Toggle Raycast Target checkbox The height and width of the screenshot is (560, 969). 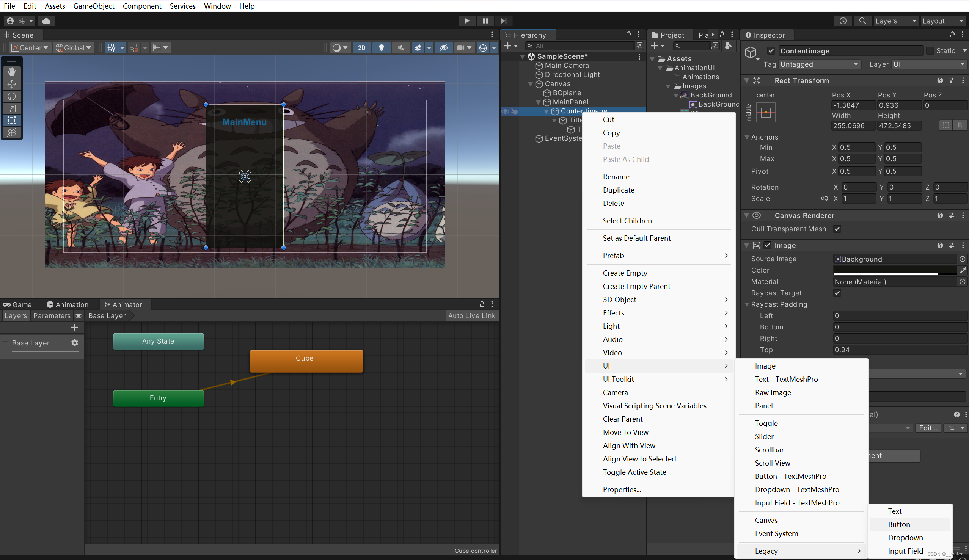pos(837,293)
